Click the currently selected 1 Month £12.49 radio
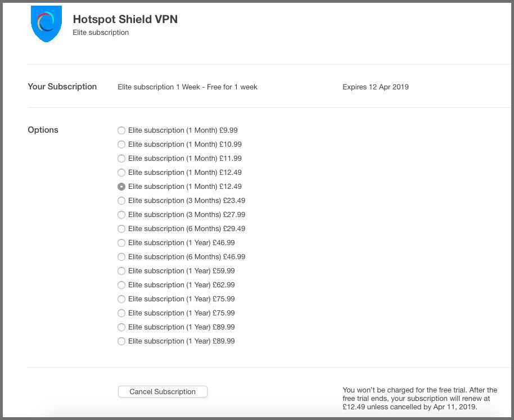Viewport: 514px width, 420px height. point(121,187)
